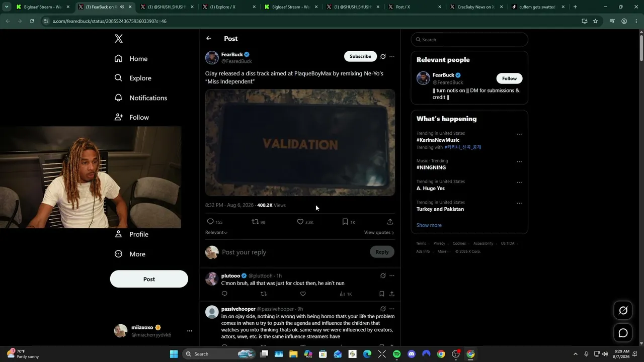
Task: Click reply icon under plutooo's comment
Action: coord(224,294)
